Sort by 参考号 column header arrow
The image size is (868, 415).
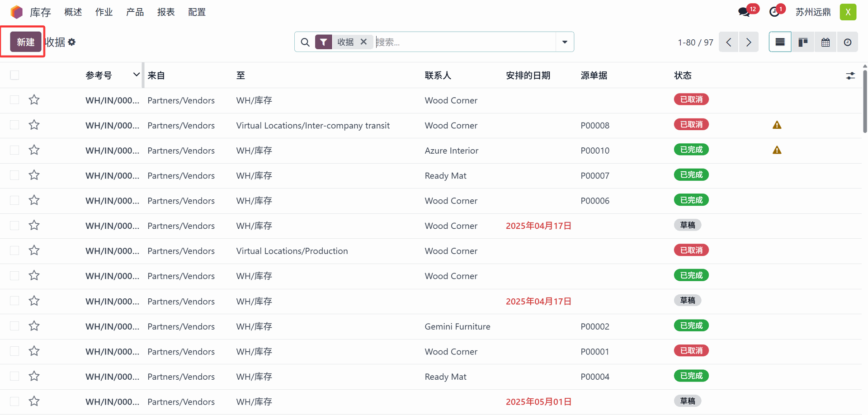point(136,75)
